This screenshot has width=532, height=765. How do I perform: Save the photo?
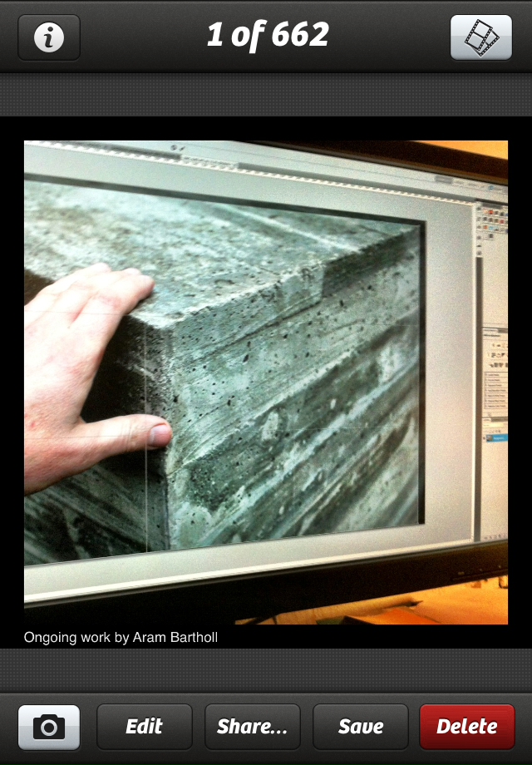coord(361,727)
